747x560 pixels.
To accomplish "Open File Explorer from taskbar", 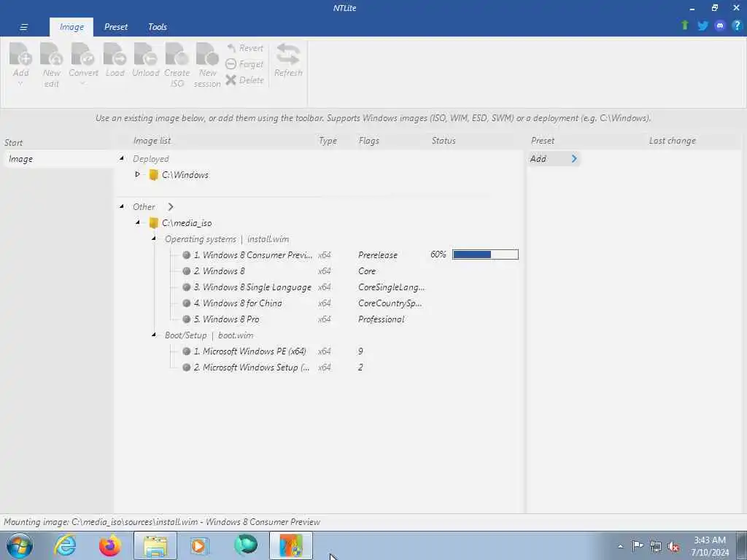I will click(155, 545).
